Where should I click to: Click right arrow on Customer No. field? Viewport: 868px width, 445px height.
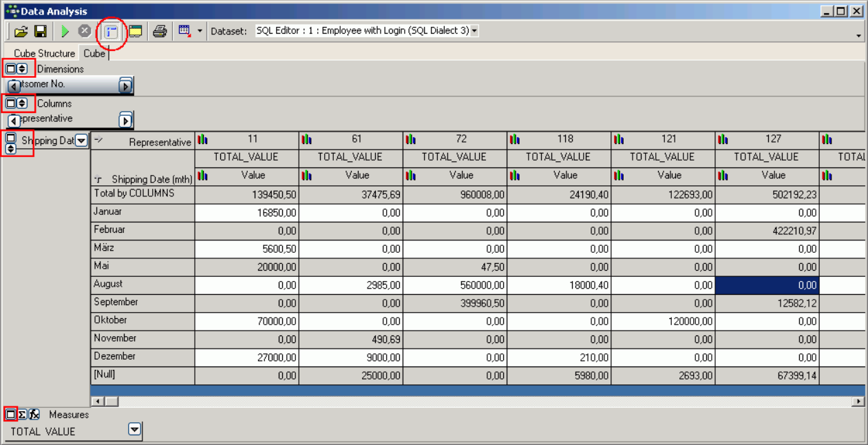pos(125,86)
